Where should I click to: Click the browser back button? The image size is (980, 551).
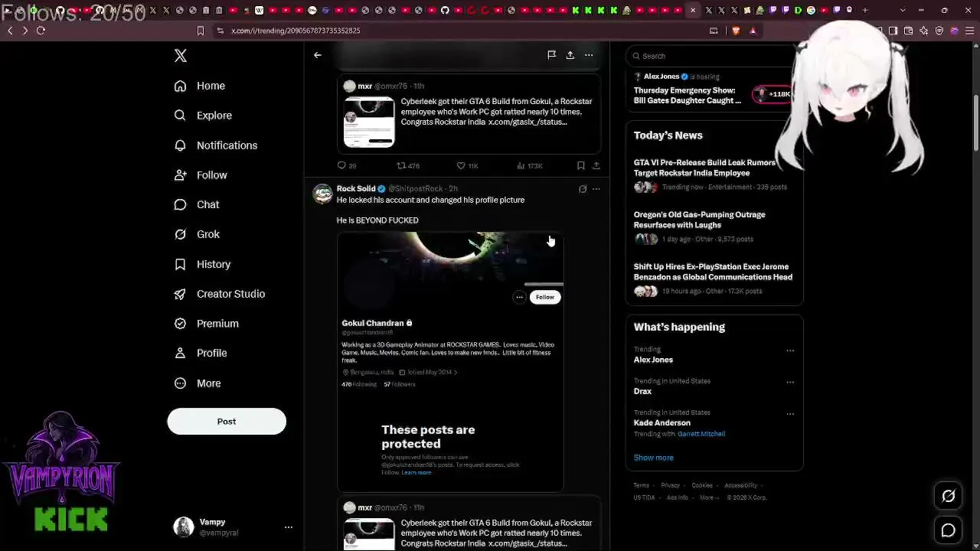[x=10, y=31]
